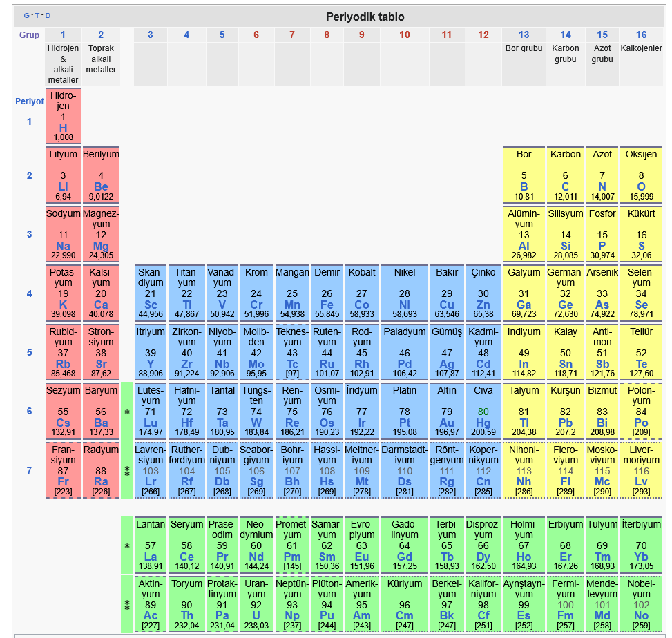
Task: Click the D (edit) link
Action: (48, 16)
